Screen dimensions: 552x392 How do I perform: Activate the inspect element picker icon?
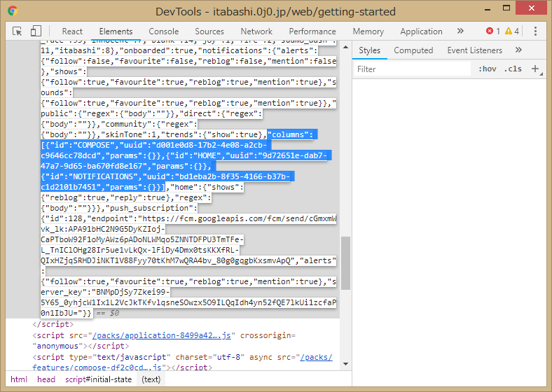pos(18,31)
